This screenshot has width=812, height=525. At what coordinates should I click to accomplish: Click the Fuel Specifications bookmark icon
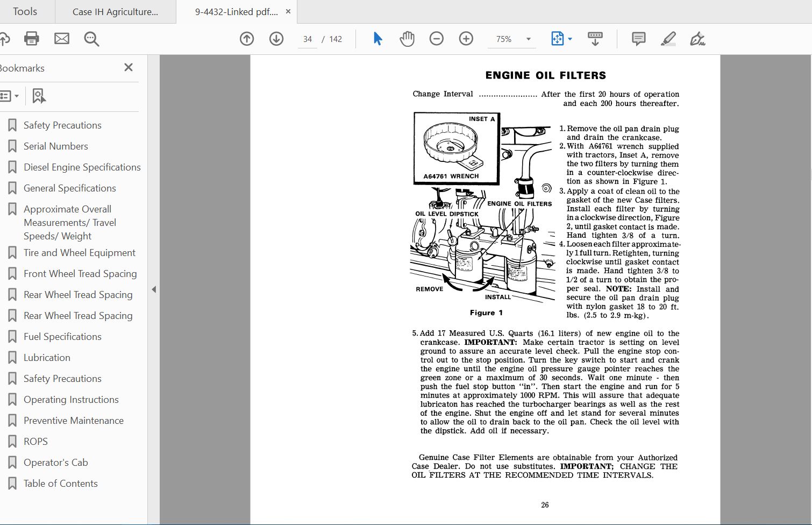12,337
